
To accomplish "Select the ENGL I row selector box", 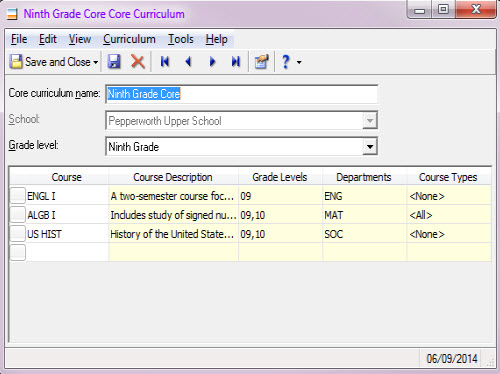I will click(18, 195).
